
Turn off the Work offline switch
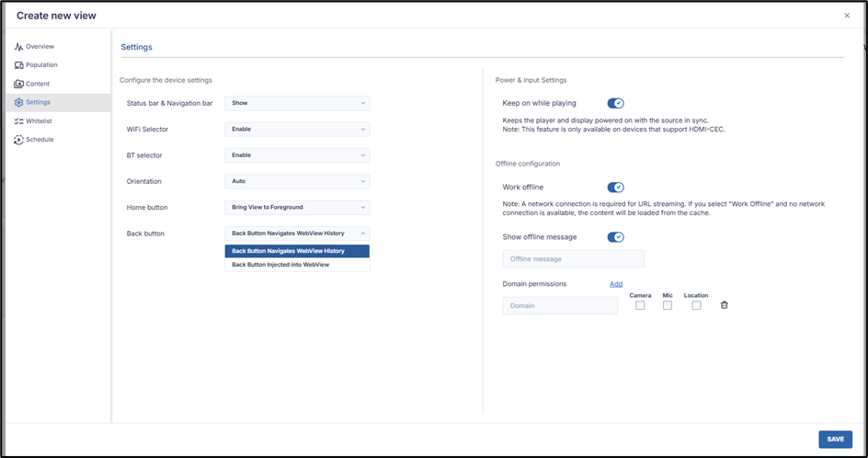[616, 188]
